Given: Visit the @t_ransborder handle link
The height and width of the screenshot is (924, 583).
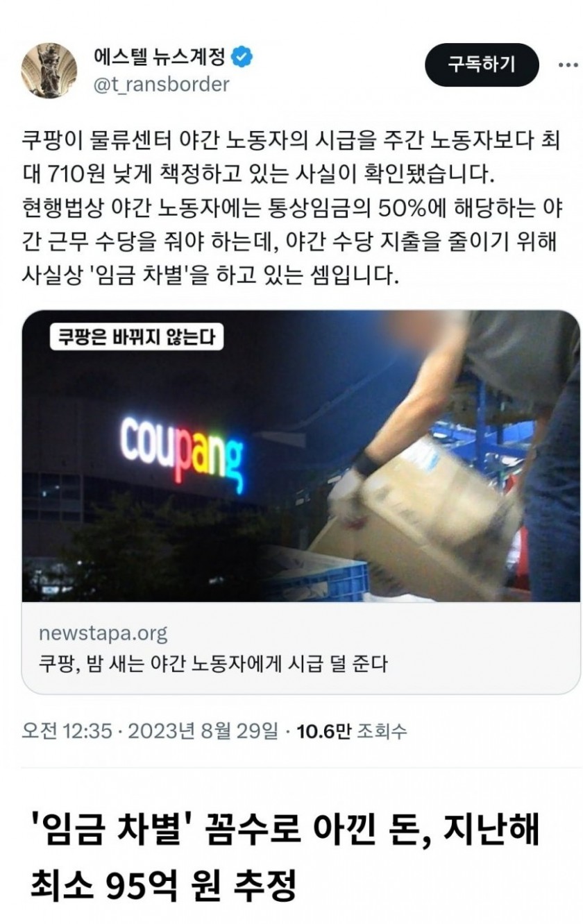Looking at the screenshot, I should (x=160, y=85).
